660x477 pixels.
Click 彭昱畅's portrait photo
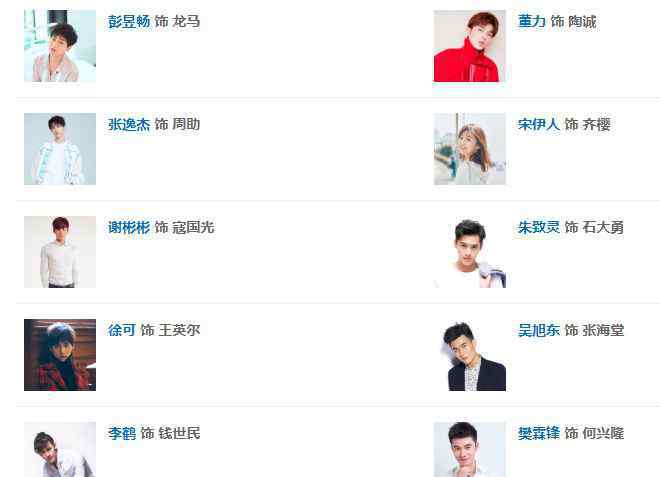click(60, 46)
